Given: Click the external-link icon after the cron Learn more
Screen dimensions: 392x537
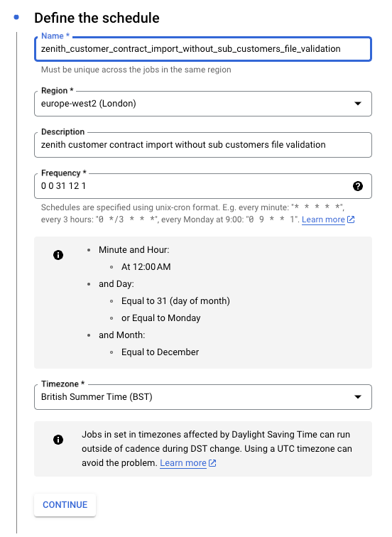Looking at the screenshot, I should click(351, 219).
